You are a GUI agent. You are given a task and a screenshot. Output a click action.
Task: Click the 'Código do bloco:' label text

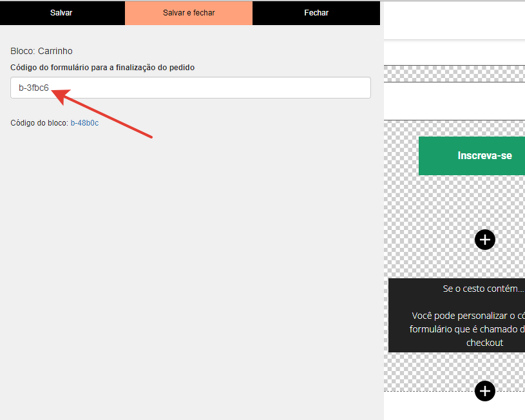39,123
